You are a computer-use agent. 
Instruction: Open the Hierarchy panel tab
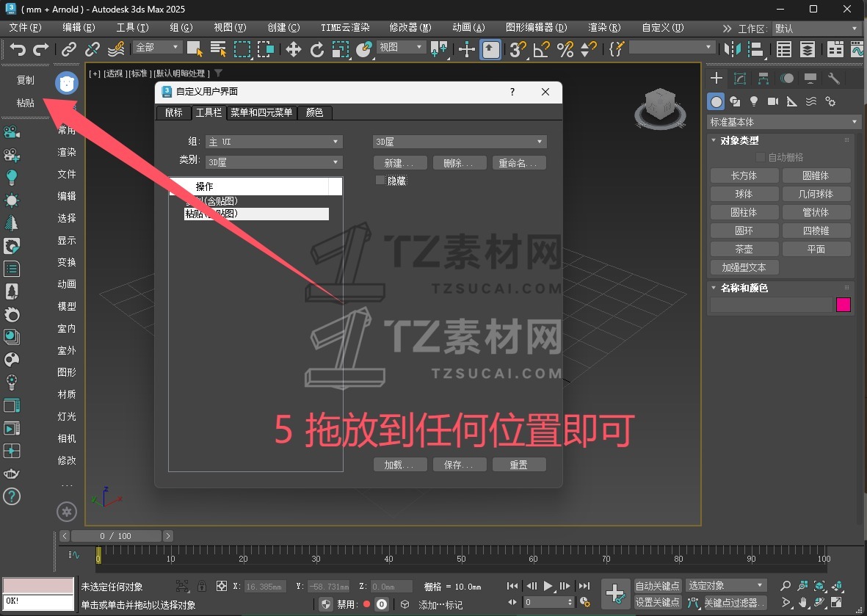tap(763, 78)
